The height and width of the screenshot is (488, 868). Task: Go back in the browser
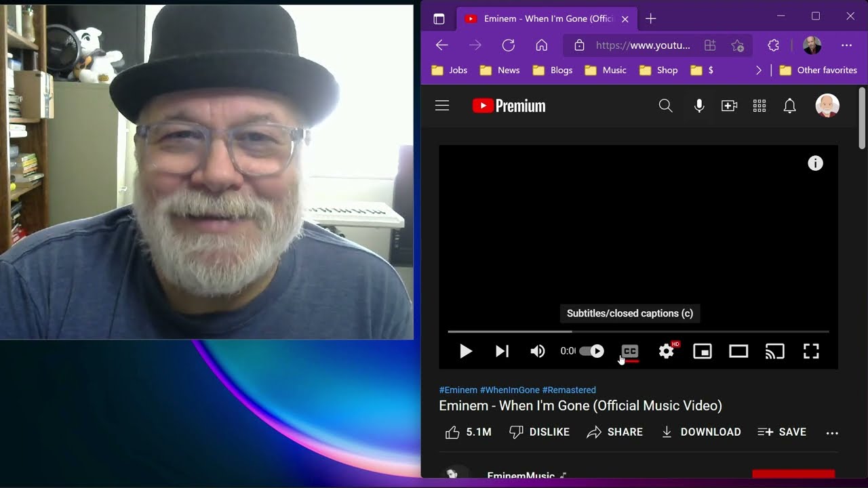pos(442,45)
